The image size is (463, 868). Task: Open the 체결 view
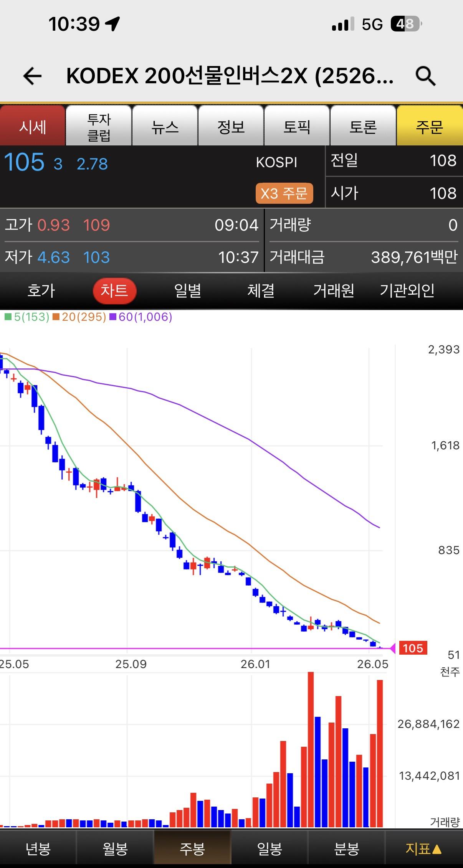(x=261, y=290)
